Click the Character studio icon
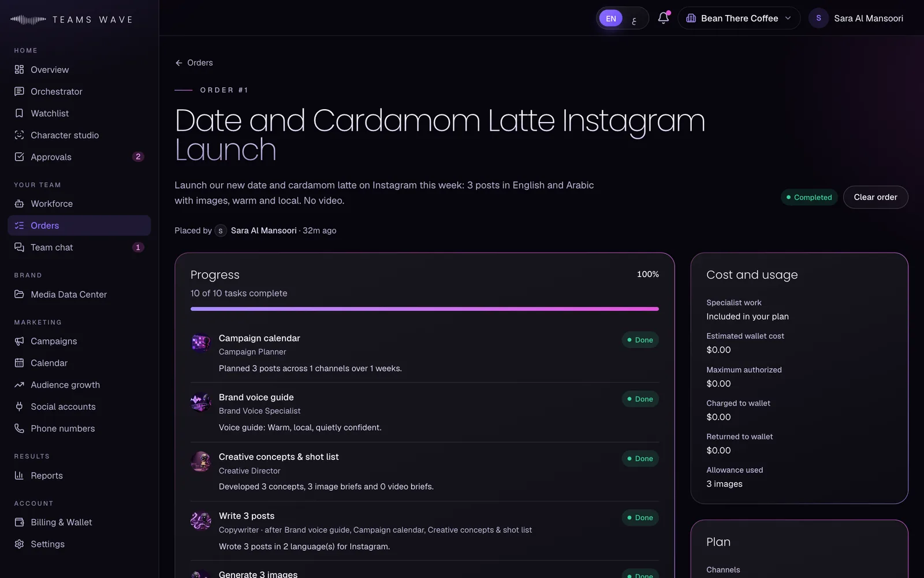Screen dimensions: 924x578 (19, 135)
